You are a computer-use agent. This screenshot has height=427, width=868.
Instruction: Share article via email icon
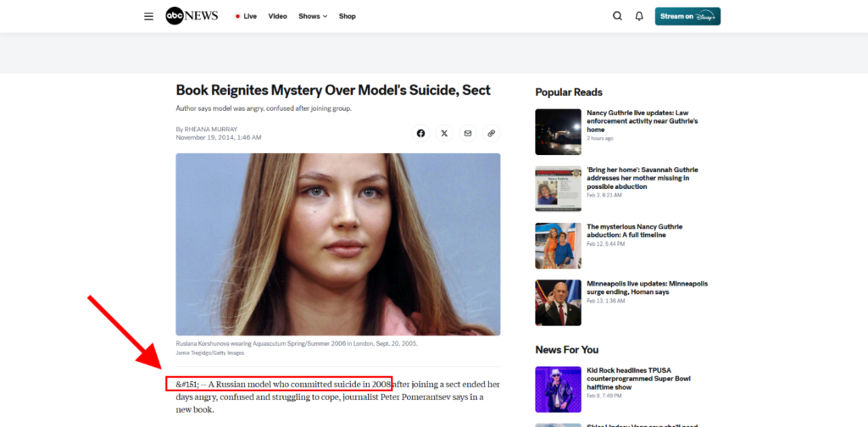[467, 133]
